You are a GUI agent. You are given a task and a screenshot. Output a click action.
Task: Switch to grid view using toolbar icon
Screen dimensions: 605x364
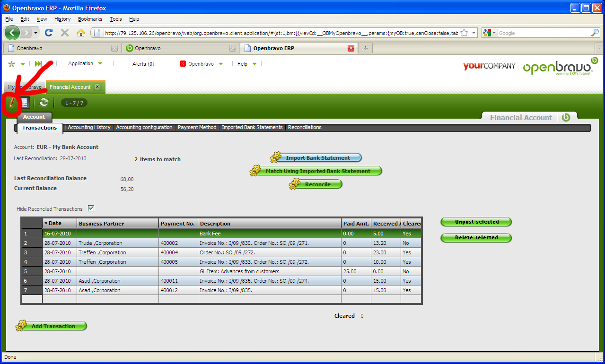(25, 103)
